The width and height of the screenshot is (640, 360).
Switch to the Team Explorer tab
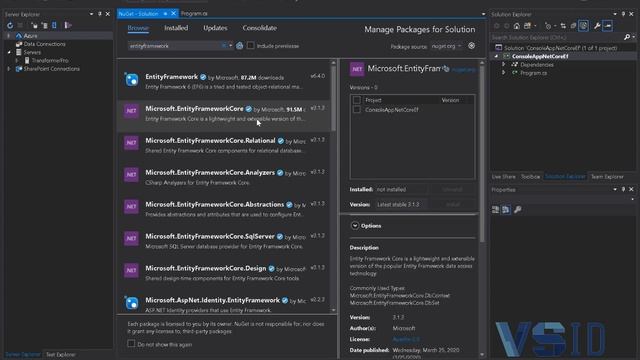pyautogui.click(x=607, y=177)
